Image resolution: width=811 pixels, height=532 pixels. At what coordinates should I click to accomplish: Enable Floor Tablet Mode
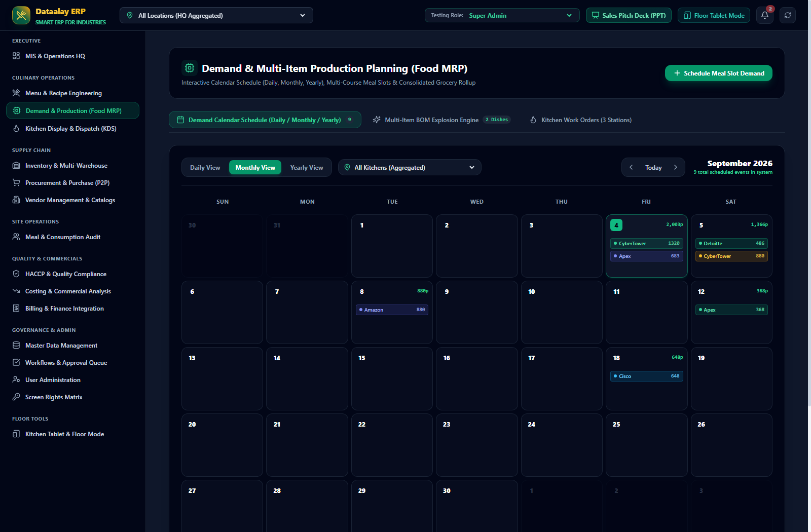tap(714, 15)
